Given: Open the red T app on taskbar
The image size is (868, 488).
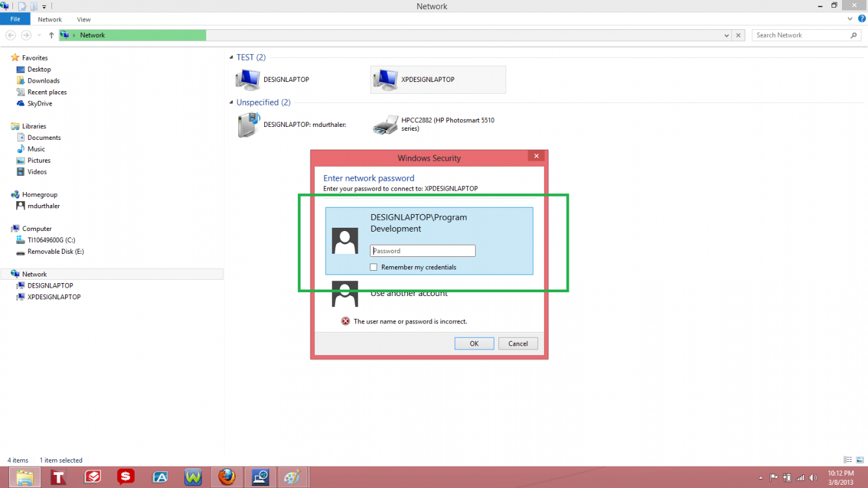Looking at the screenshot, I should (x=59, y=478).
